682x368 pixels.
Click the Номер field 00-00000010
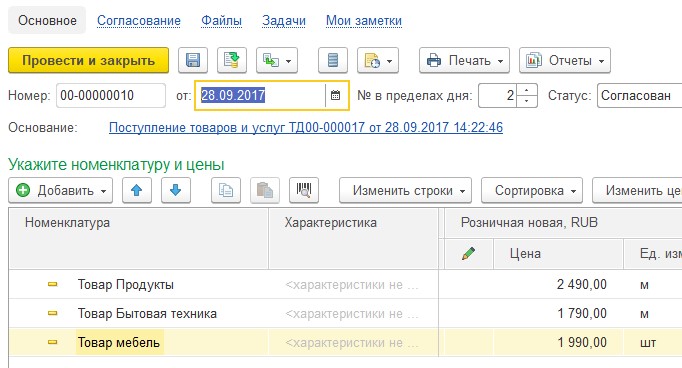click(x=111, y=95)
